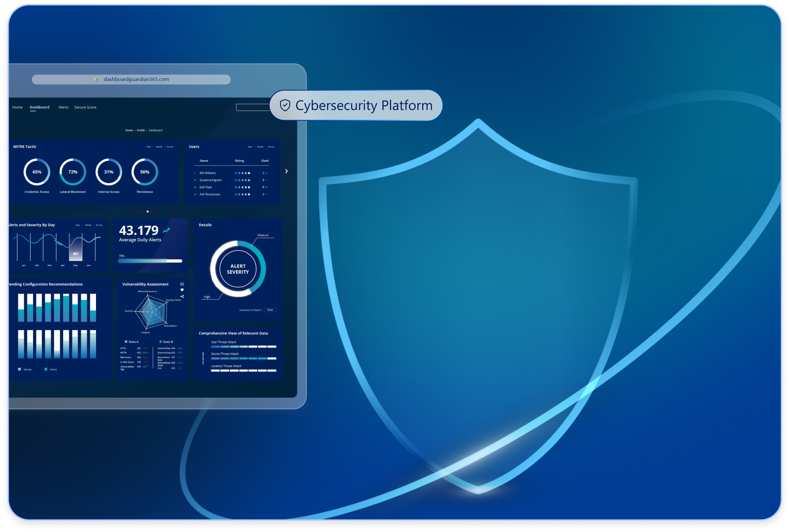790x532 pixels.
Task: Toggle the Identity legend swatch
Action: (x=20, y=369)
